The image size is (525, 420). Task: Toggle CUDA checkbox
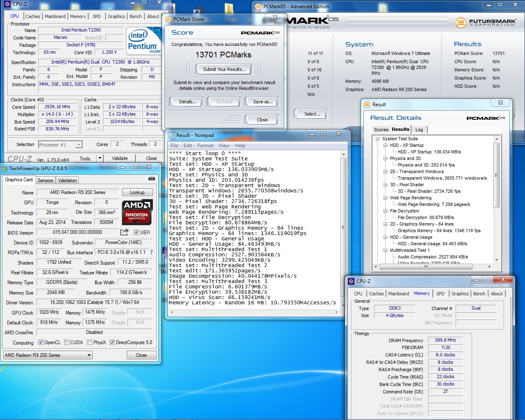coord(66,342)
